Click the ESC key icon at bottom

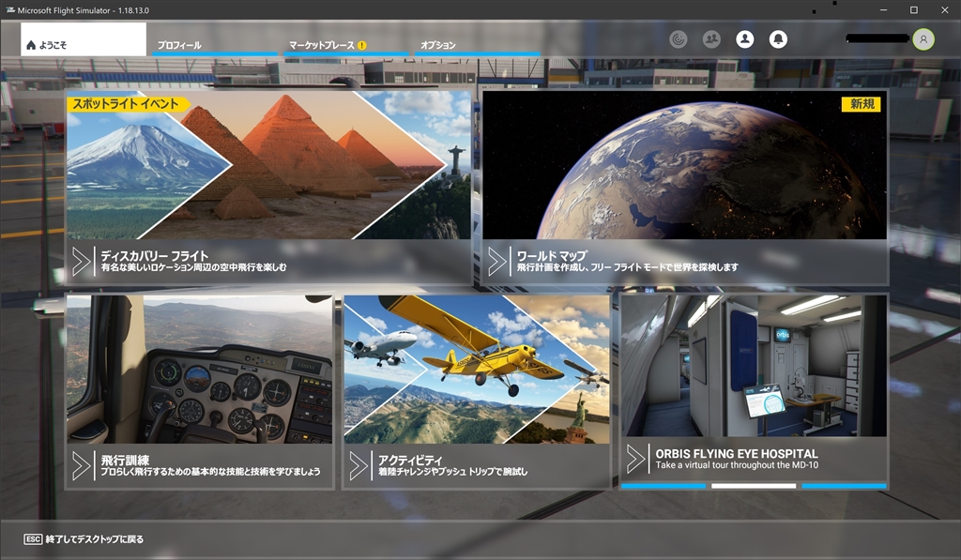(x=33, y=539)
